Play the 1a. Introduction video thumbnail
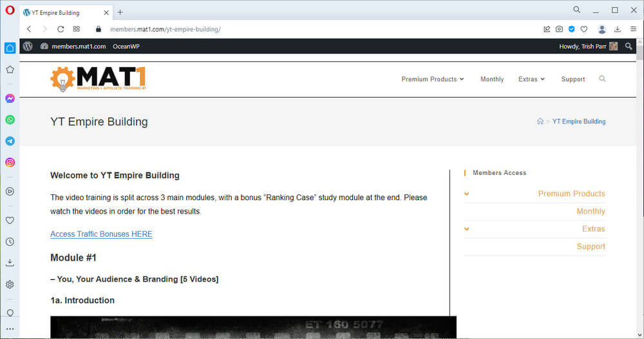The width and height of the screenshot is (644, 339). tap(253, 327)
